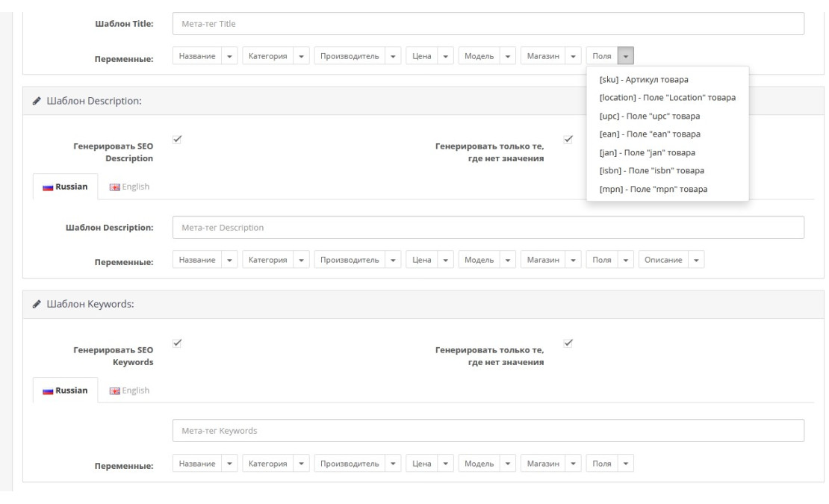Pick the '[mpn]' field menu option
829x504 pixels.
click(x=653, y=189)
